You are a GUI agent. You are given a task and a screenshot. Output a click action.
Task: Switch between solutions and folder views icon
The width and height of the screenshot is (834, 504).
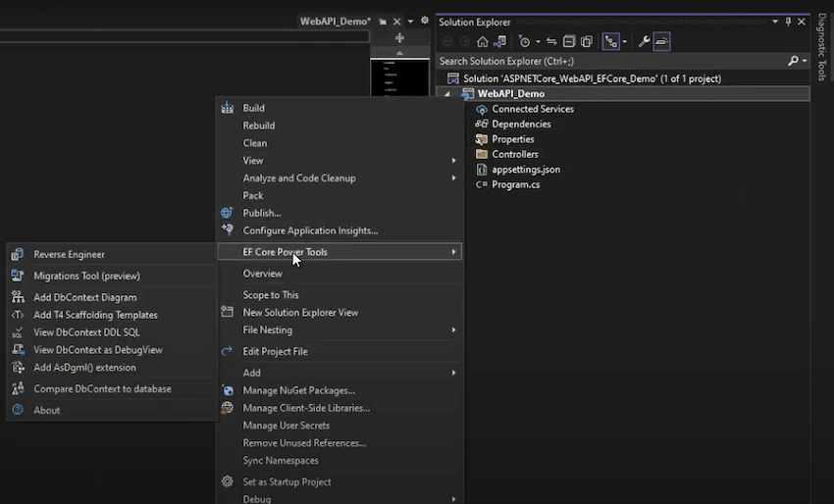pyautogui.click(x=500, y=41)
